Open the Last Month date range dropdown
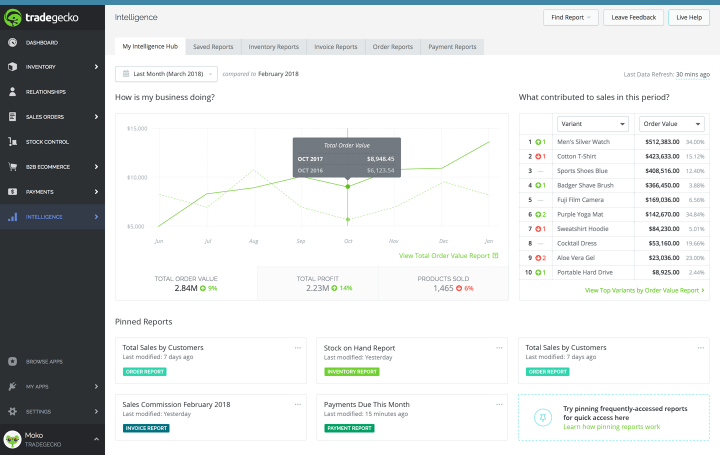 click(166, 74)
